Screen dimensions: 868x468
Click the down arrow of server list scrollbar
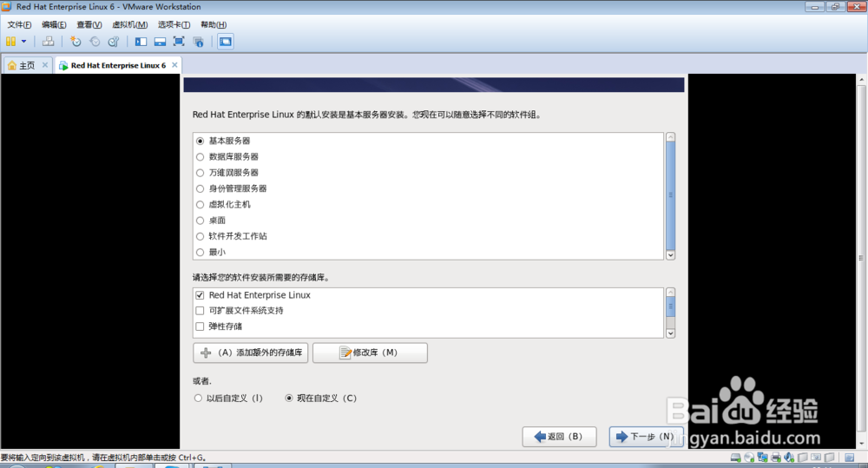tap(670, 255)
